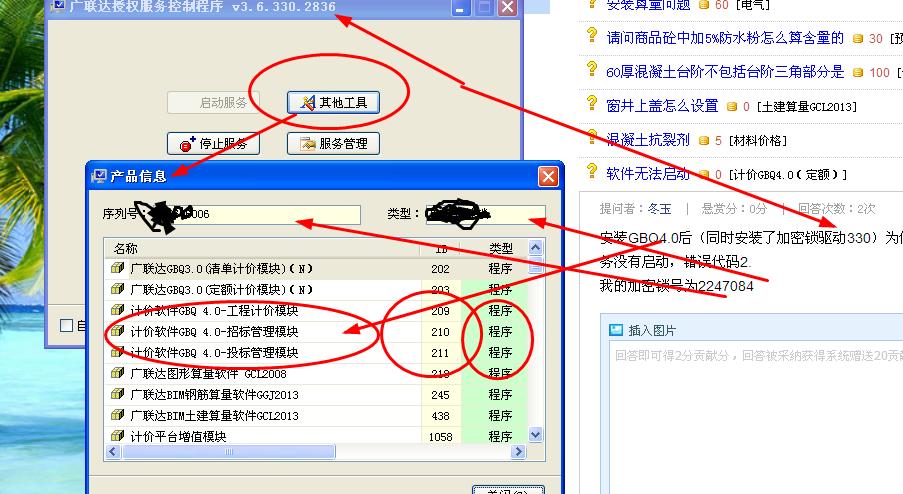
Task: Click the 类型 column header
Action: [x=500, y=249]
